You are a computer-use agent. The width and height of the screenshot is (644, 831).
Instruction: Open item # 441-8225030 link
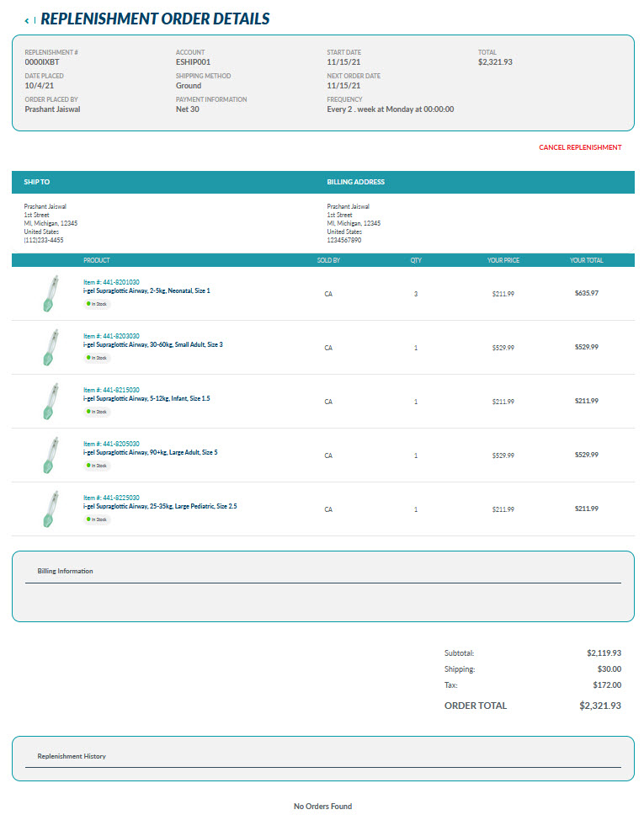111,498
